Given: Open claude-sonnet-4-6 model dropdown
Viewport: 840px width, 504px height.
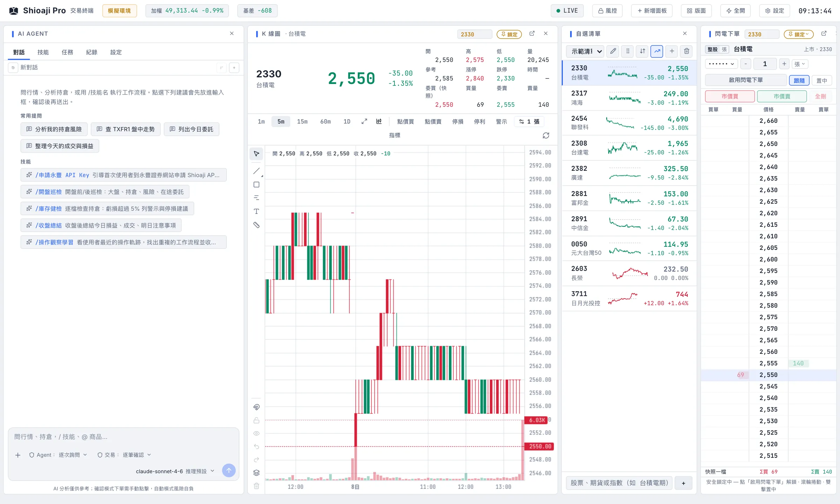Looking at the screenshot, I should point(175,471).
